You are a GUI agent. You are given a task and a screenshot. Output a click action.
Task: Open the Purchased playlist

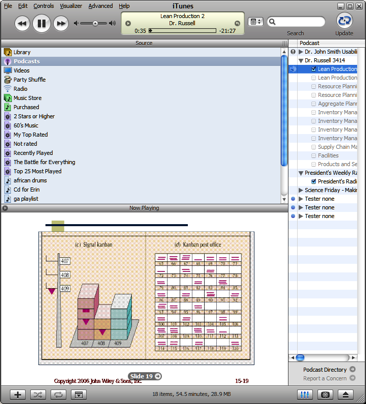(x=141, y=107)
